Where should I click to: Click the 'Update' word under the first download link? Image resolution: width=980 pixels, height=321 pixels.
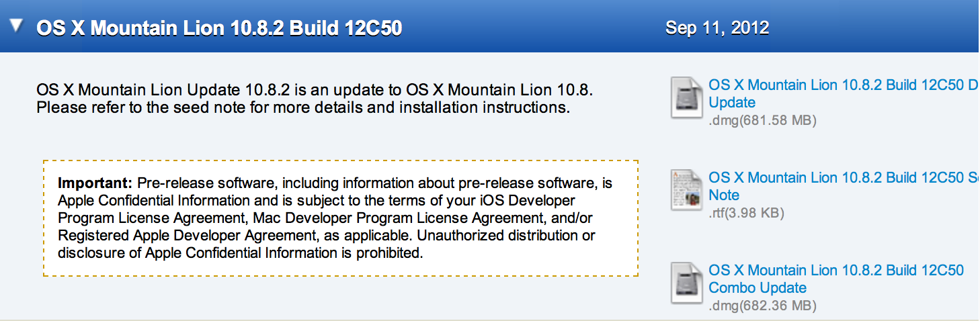tap(732, 103)
